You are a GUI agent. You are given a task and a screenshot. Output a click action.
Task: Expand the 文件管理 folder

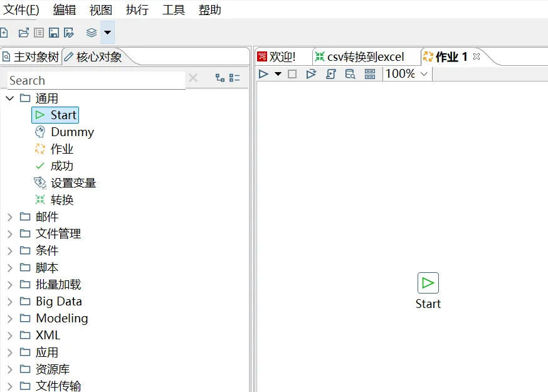10,234
